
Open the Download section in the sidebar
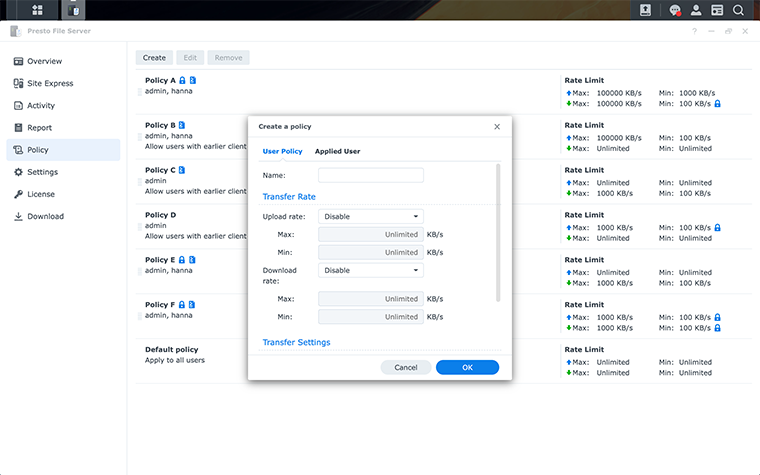[45, 216]
